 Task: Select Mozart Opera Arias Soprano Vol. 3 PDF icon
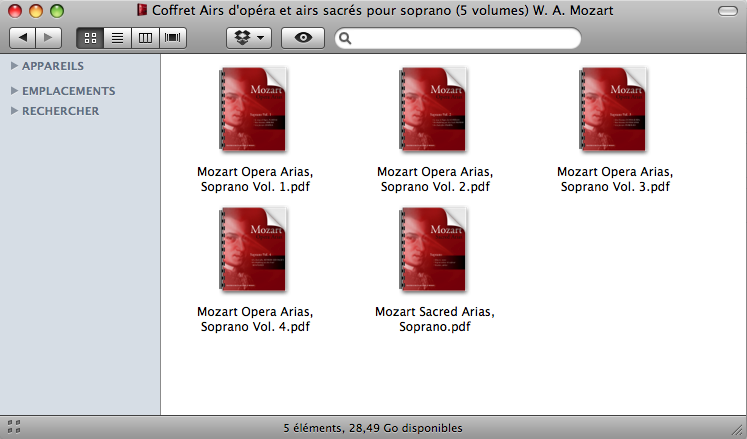point(614,109)
